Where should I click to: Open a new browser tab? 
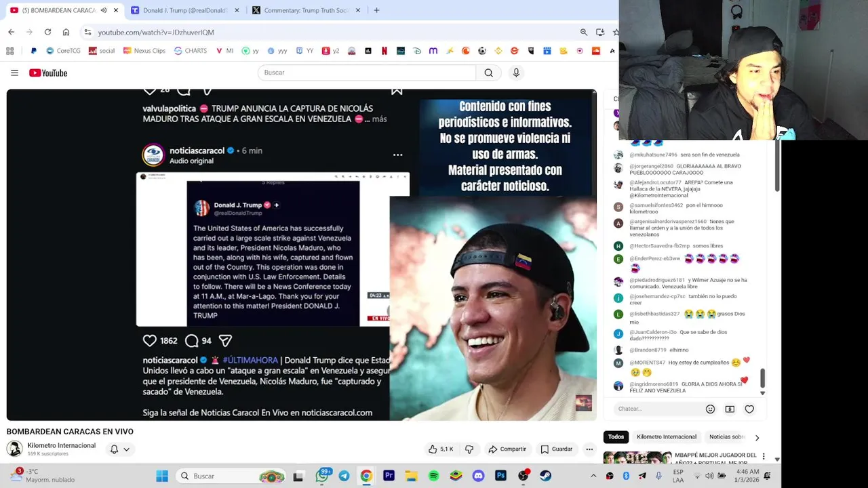click(376, 10)
